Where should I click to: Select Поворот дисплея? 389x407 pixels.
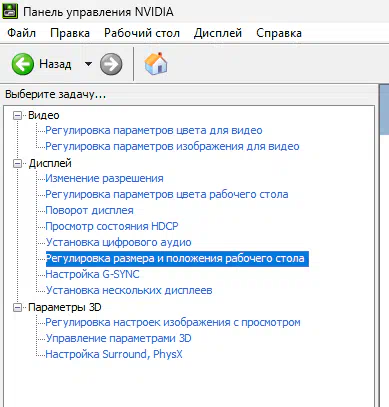coord(89,210)
